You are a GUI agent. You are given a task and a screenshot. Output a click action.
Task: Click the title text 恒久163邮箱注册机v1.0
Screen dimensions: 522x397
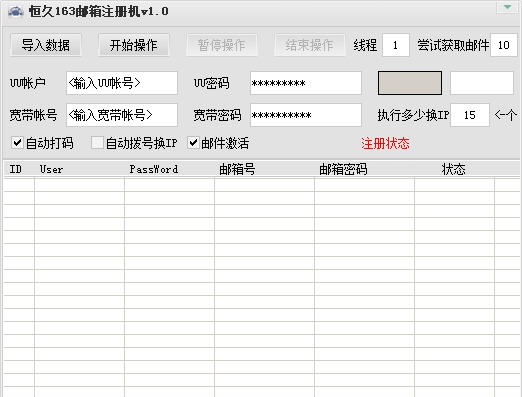click(99, 12)
